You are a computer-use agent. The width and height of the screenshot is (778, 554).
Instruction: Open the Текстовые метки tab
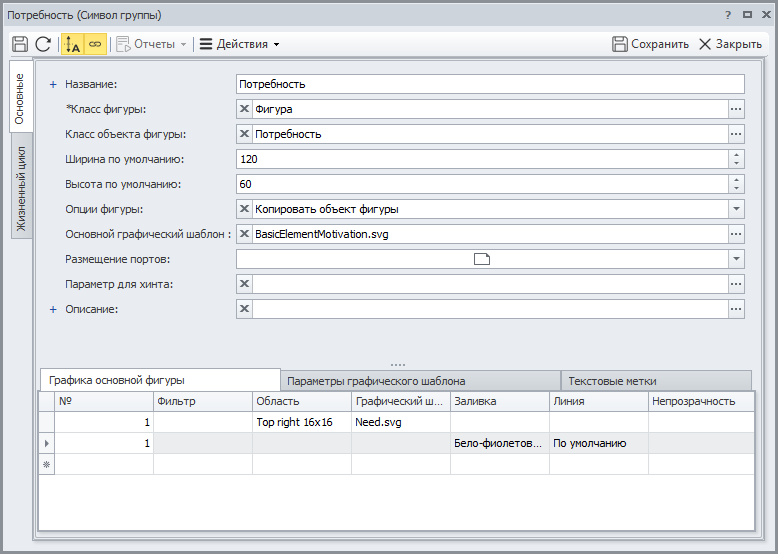[655, 381]
